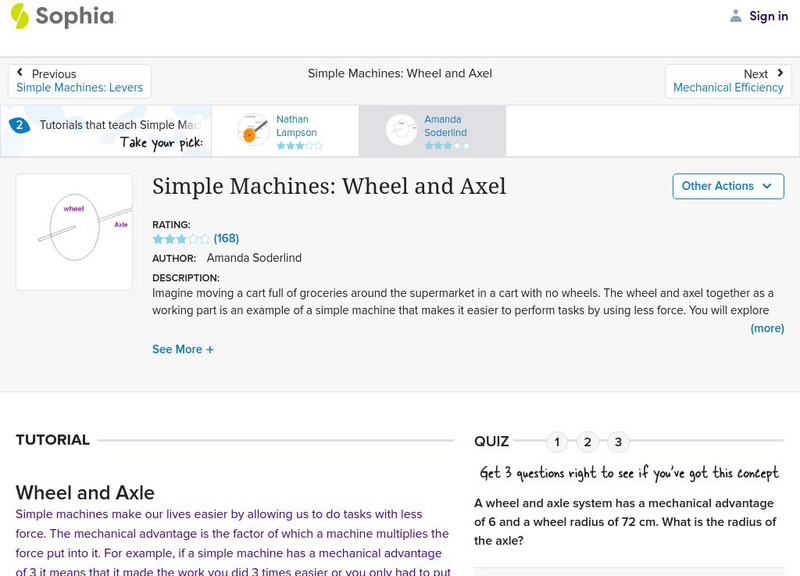This screenshot has height=576, width=800.
Task: Open the Other Actions dropdown
Action: pyautogui.click(x=728, y=186)
